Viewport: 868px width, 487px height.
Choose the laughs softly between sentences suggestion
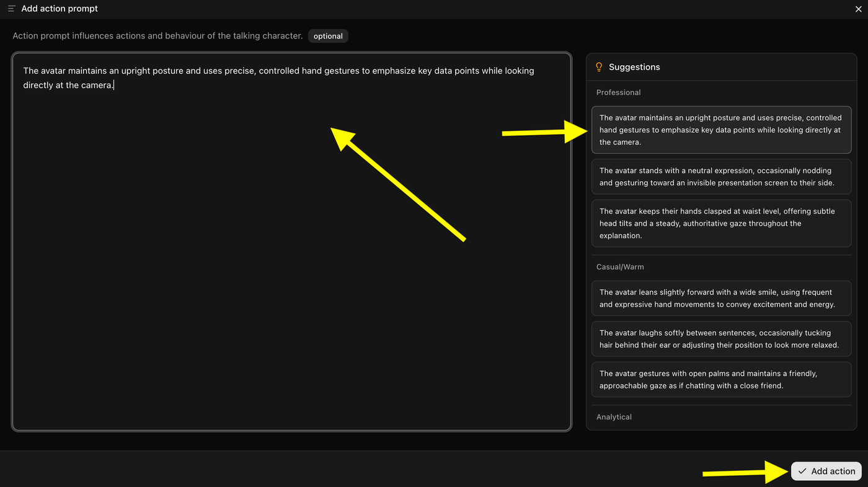721,339
